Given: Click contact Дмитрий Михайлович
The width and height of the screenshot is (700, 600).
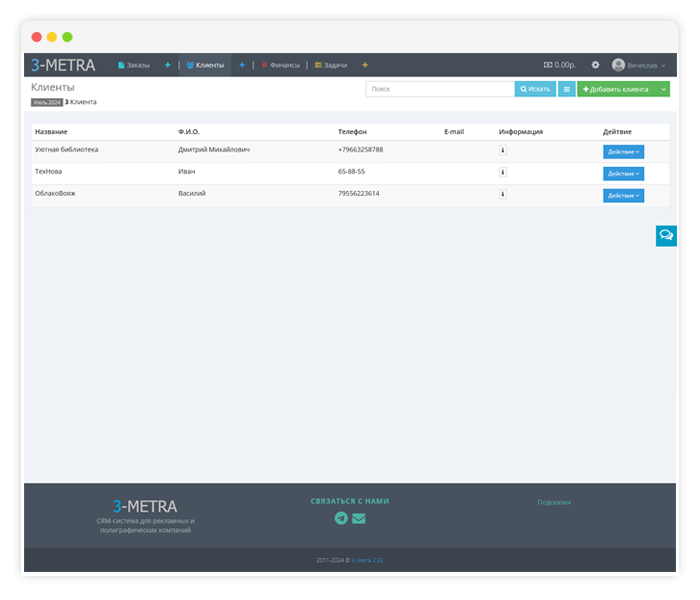Looking at the screenshot, I should coord(214,150).
